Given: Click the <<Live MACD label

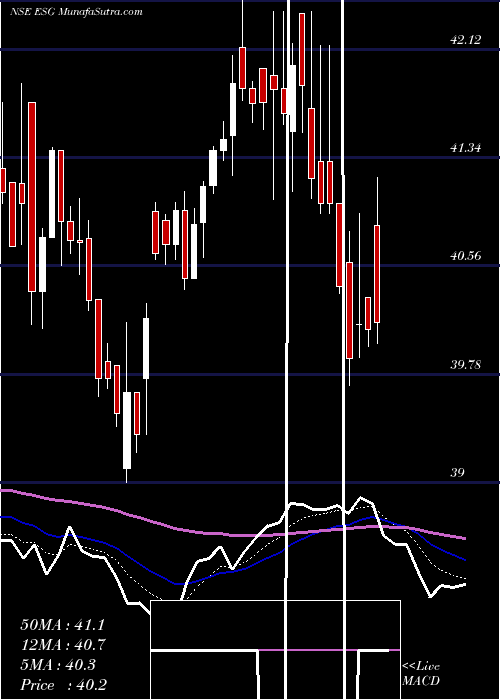Looking at the screenshot, I should [x=421, y=674].
